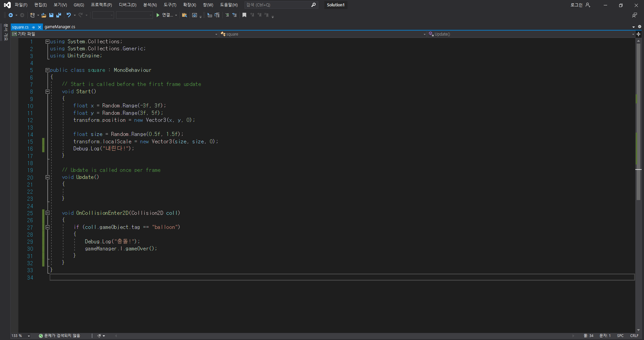Open the 도움말(H) menu
644x340 pixels.
coord(229,5)
